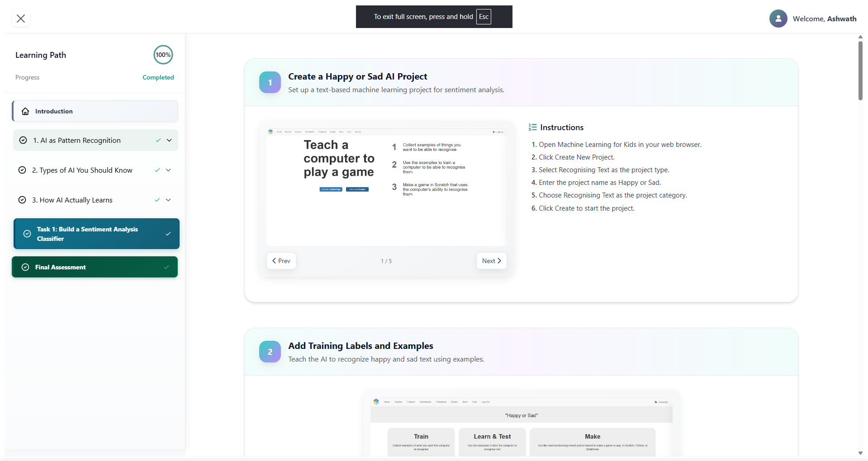868x461 pixels.
Task: Click the completion circle for Types of AI
Action: point(22,170)
